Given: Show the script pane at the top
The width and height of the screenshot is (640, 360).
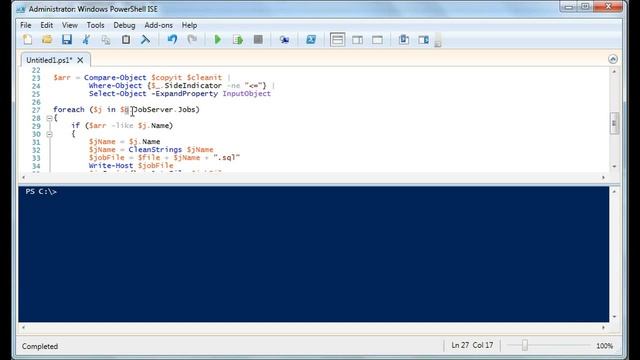Looking at the screenshot, I should coord(338,40).
